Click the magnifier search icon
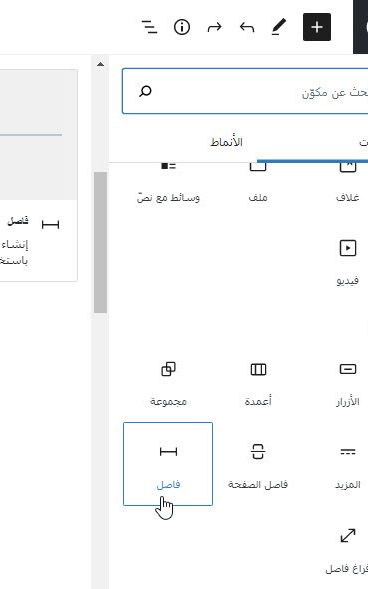Image resolution: width=368 pixels, height=589 pixels. [x=145, y=91]
